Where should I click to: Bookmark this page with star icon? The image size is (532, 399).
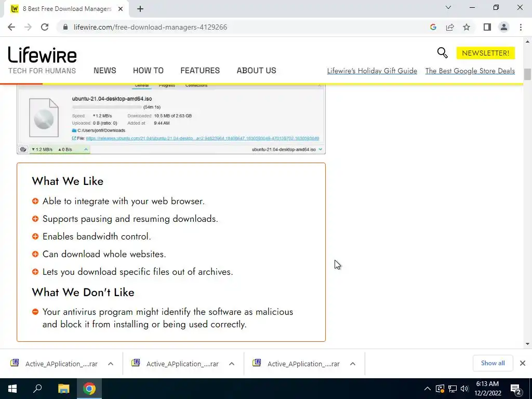(467, 27)
